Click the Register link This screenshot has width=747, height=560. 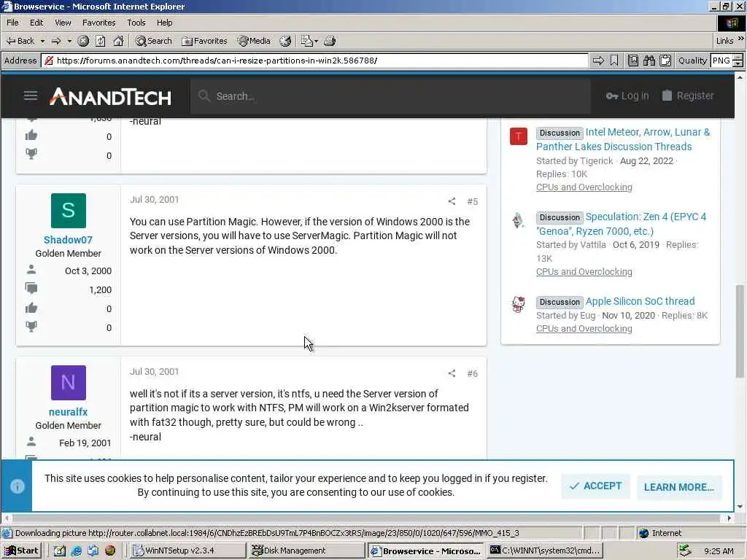[688, 96]
